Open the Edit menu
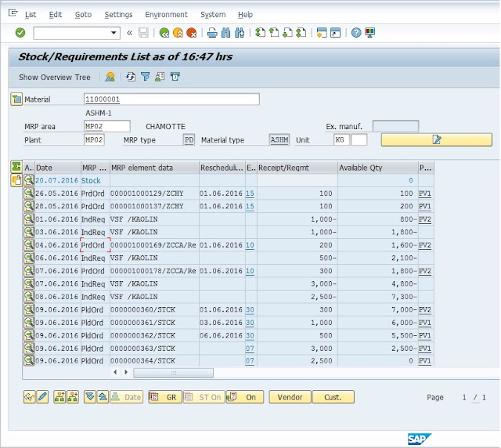The height and width of the screenshot is (448, 501). pyautogui.click(x=56, y=15)
